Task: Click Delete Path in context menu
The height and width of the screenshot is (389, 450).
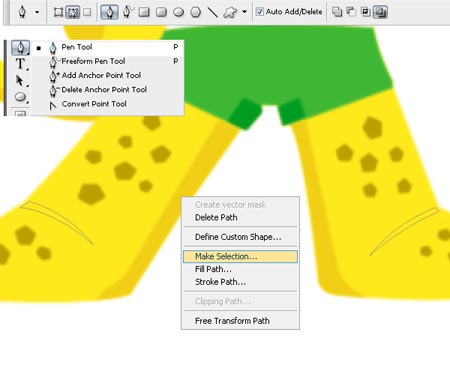Action: point(240,218)
